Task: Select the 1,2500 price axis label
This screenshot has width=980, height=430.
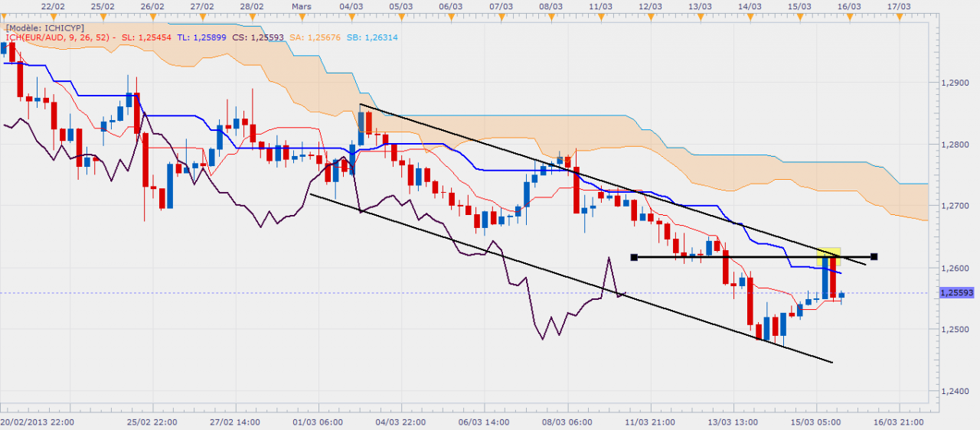Action: [956, 330]
